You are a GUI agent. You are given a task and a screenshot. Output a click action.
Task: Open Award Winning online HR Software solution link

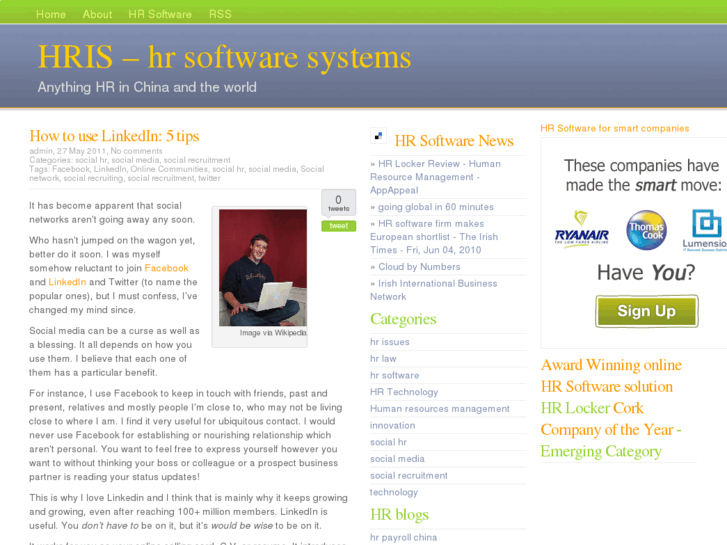coord(611,376)
